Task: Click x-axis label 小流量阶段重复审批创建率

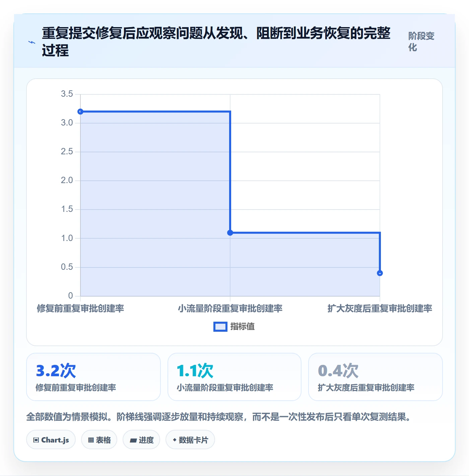Action: pos(230,308)
